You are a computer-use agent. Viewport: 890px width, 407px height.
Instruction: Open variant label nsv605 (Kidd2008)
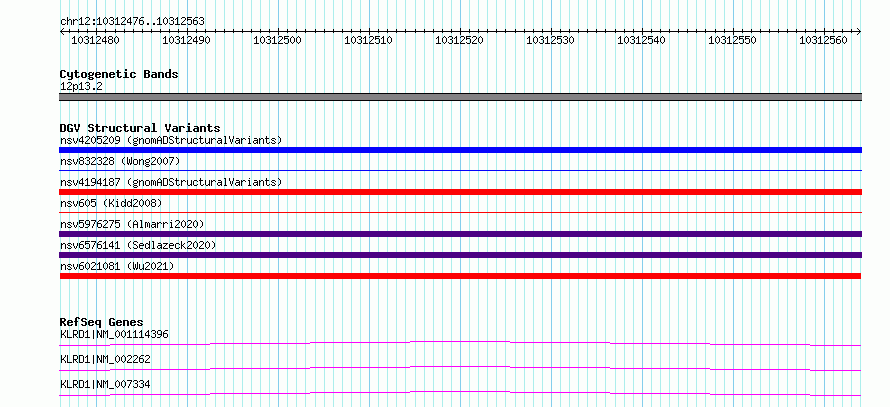click(111, 203)
